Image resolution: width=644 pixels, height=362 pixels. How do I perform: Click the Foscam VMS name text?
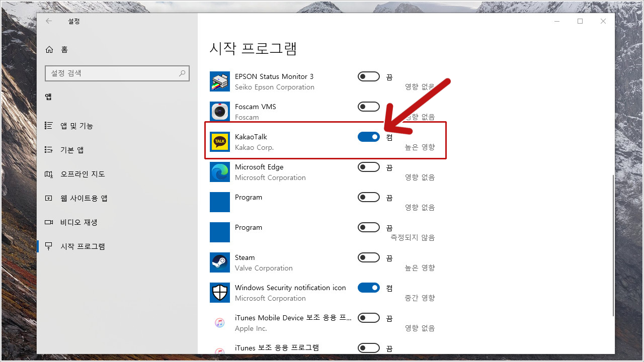coord(256,107)
